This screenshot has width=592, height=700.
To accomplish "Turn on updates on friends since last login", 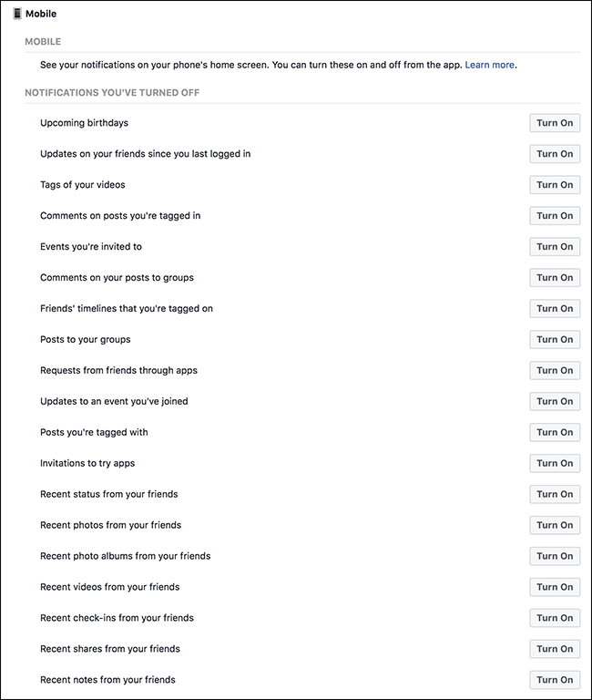I will [x=555, y=154].
